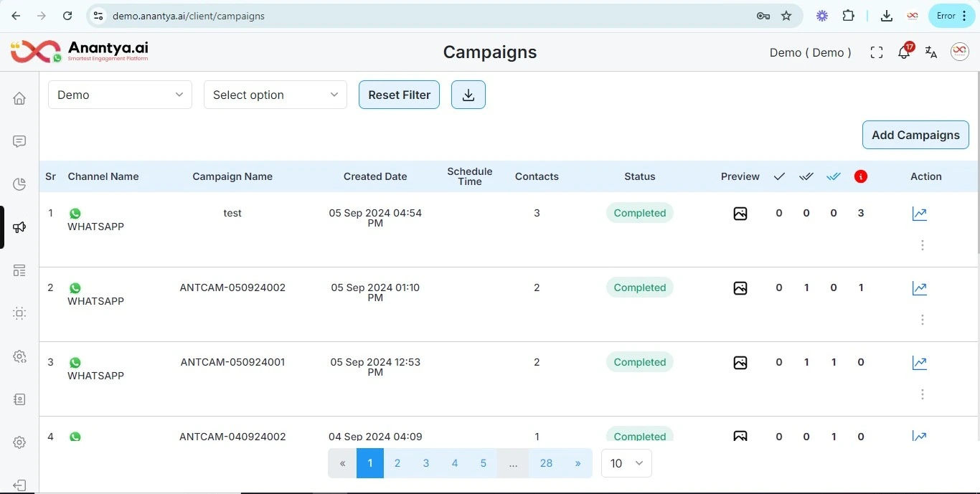
Task: Open the Select option filter dropdown
Action: tap(275, 95)
